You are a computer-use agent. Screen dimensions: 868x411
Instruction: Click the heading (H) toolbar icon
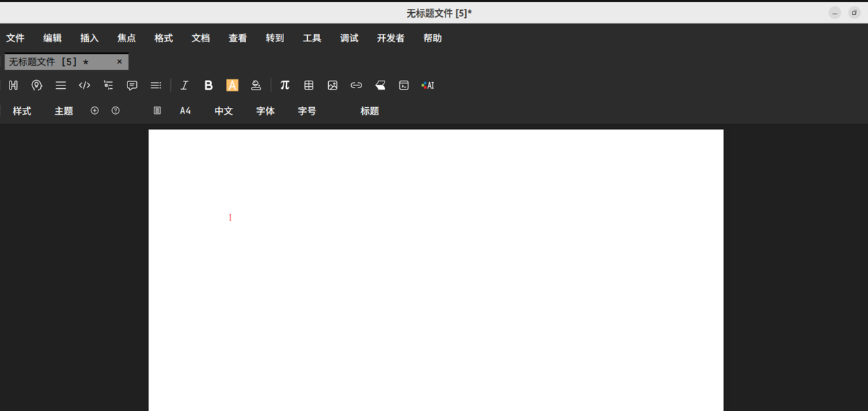coord(14,85)
